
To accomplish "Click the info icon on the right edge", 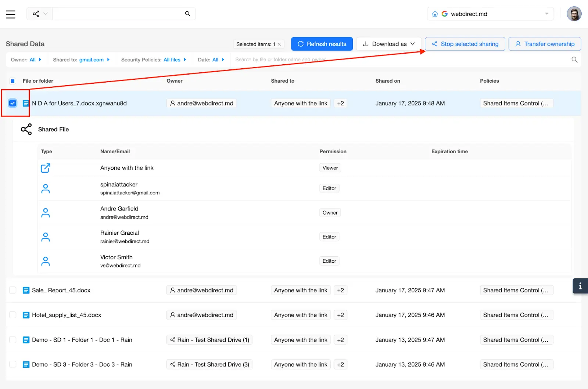I will 580,285.
